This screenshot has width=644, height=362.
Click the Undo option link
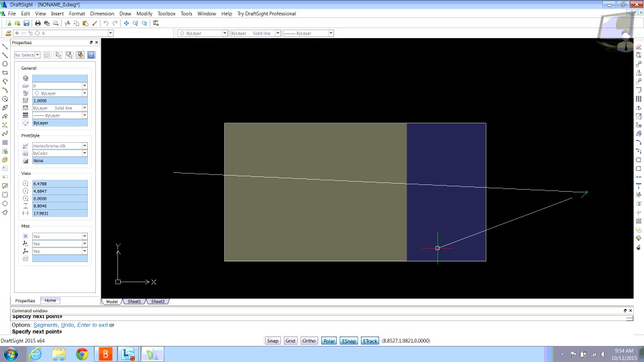(x=67, y=324)
